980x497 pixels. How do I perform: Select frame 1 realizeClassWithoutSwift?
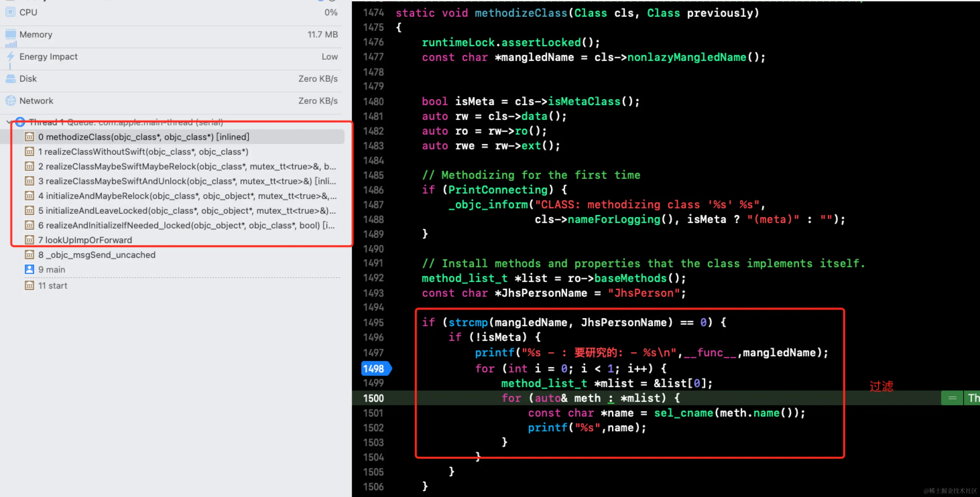coord(143,152)
